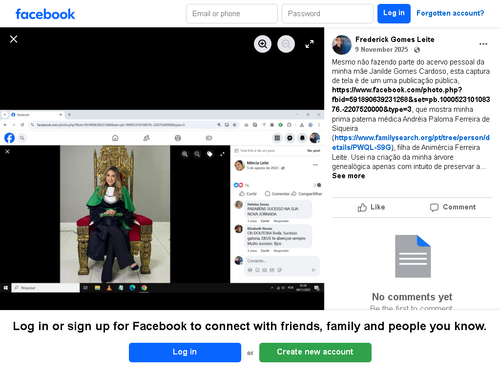Click the document illustration above 'No comments yet'

413,256
